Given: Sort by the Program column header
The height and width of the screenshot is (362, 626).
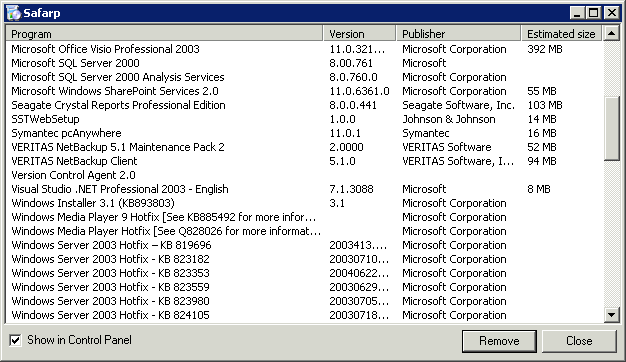Looking at the screenshot, I should (x=164, y=34).
